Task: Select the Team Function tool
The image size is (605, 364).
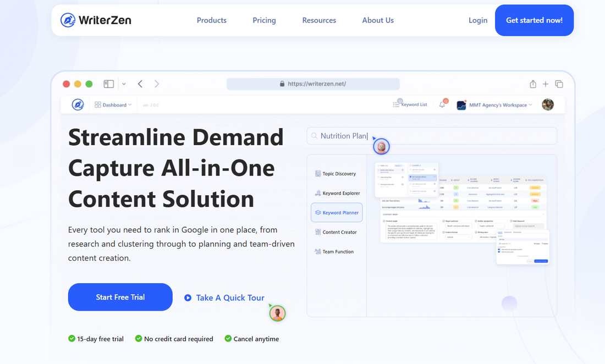Action: point(336,251)
